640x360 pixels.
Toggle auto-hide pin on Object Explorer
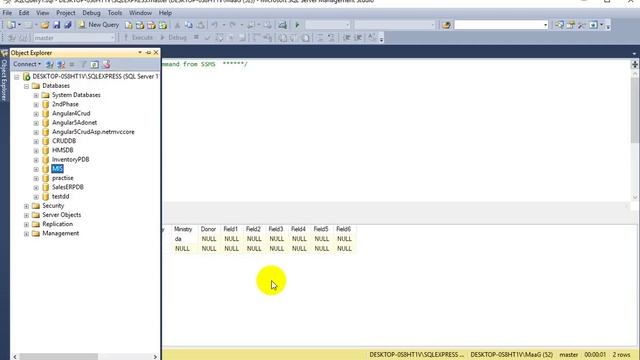click(x=148, y=53)
